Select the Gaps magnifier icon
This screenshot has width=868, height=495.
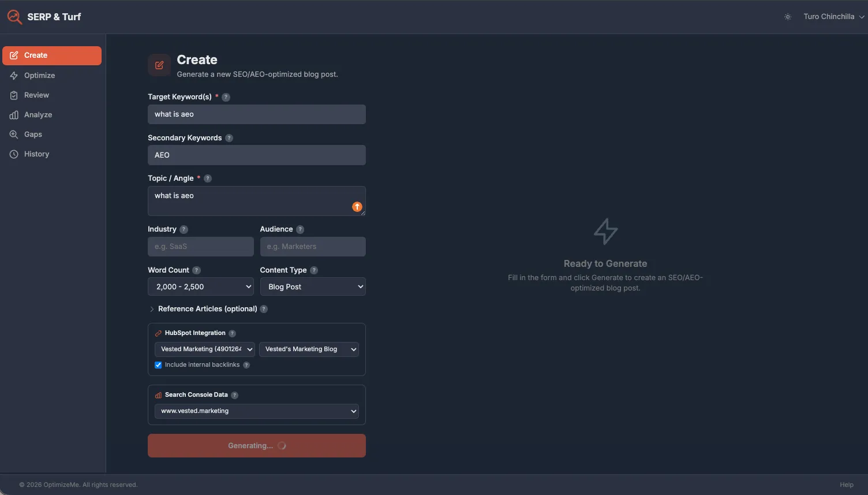click(15, 134)
